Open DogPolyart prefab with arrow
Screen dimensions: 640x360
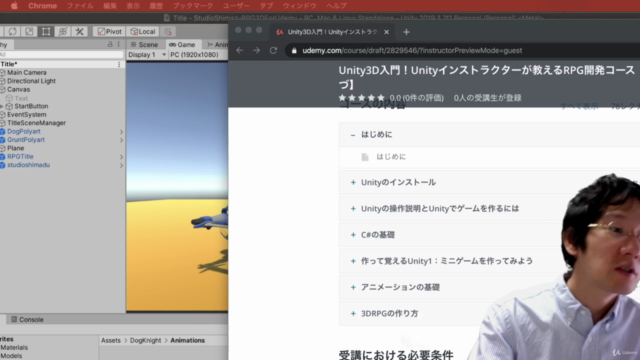[121, 132]
